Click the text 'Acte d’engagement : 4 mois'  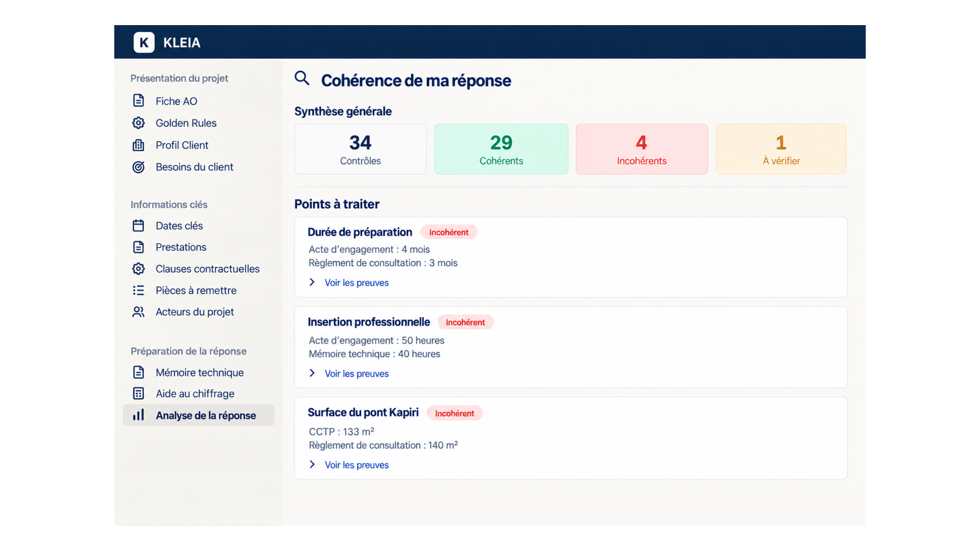(369, 249)
